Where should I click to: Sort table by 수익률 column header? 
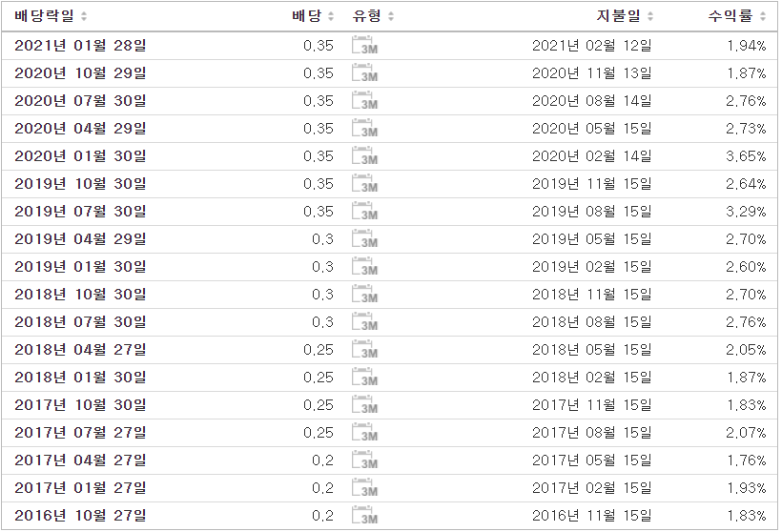pyautogui.click(x=736, y=16)
